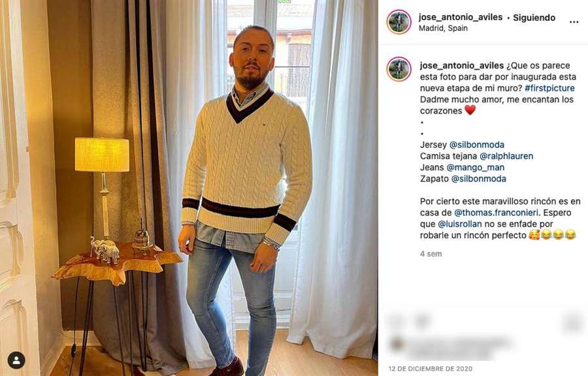588x376 pixels.
Task: Click the 12 de diciembre de 2020 date
Action: pos(431,369)
